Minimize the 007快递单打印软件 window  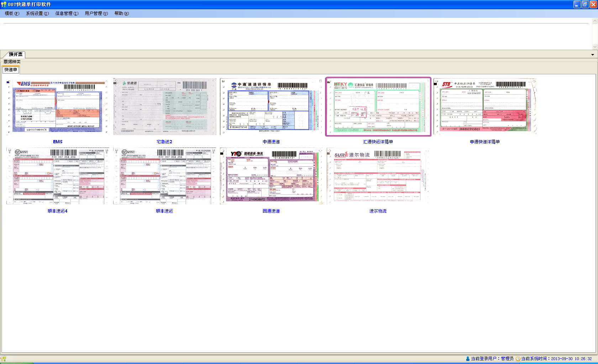click(x=577, y=4)
